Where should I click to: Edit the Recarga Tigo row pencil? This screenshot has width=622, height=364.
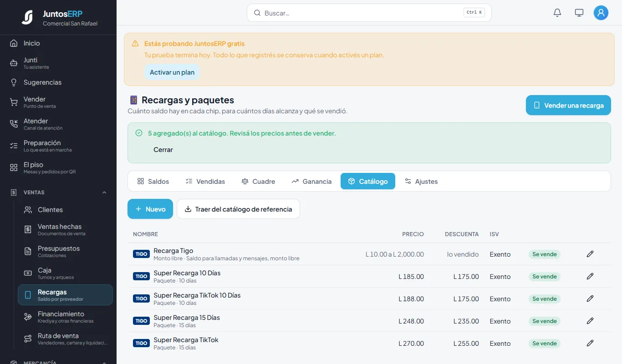(590, 254)
